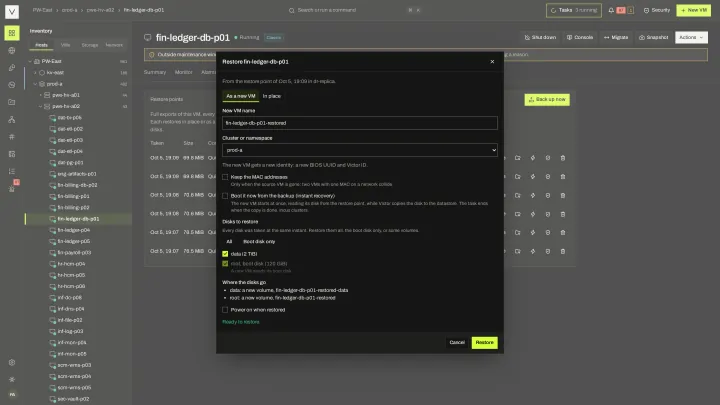Close the Restore dialog with X
This screenshot has height=405, width=720.
492,62
